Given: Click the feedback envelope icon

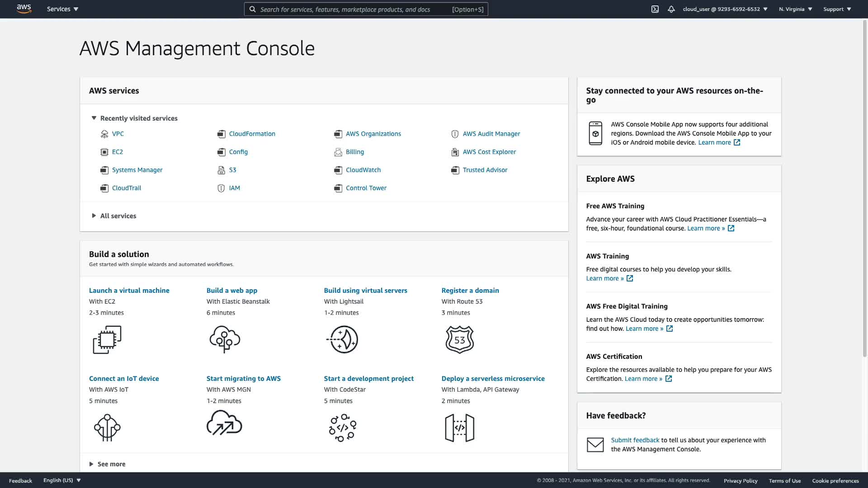Looking at the screenshot, I should point(595,445).
